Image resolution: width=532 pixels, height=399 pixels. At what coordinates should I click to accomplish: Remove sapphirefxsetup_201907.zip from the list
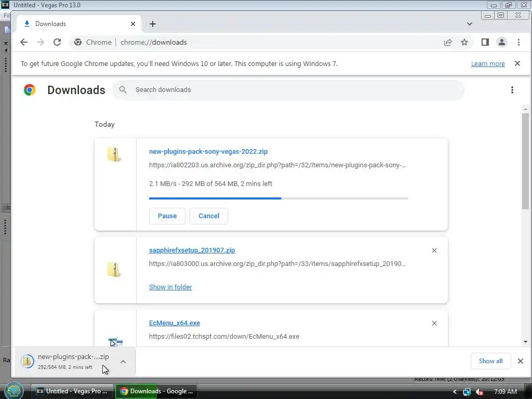[x=434, y=250]
